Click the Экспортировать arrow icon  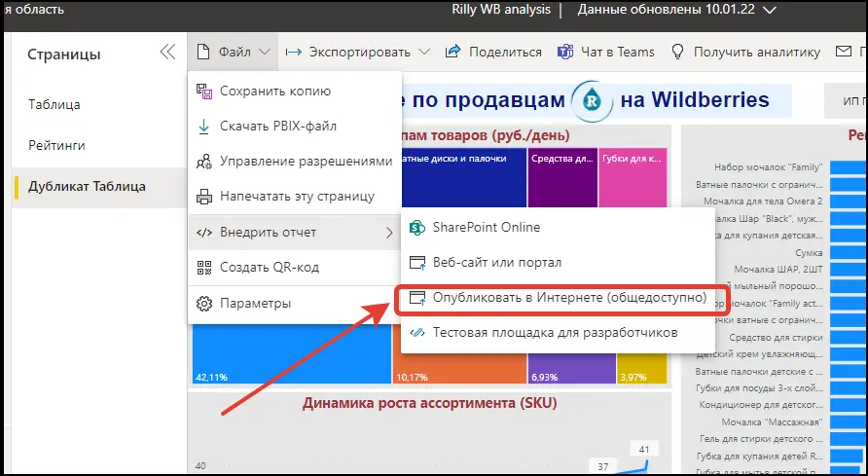tap(294, 52)
